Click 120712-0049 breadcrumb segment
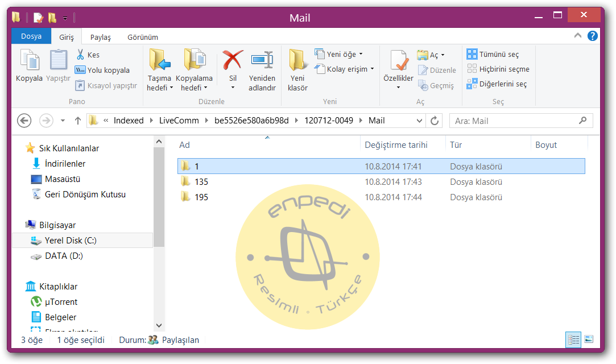 coord(328,121)
